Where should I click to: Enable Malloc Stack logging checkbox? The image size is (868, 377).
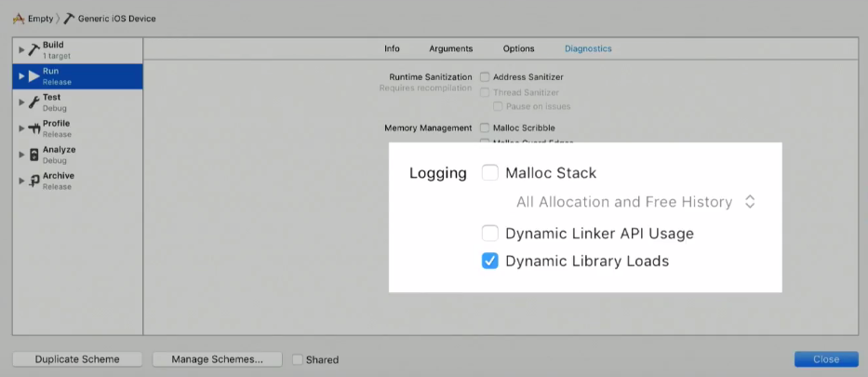490,172
